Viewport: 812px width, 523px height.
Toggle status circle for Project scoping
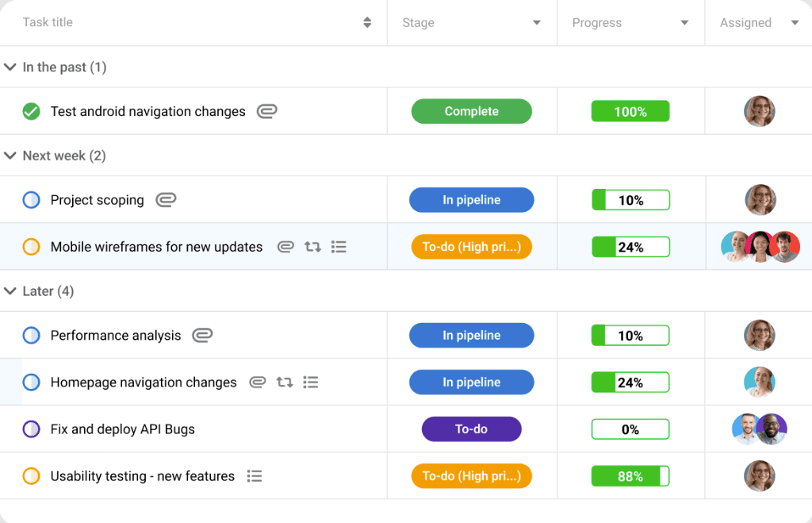32,200
